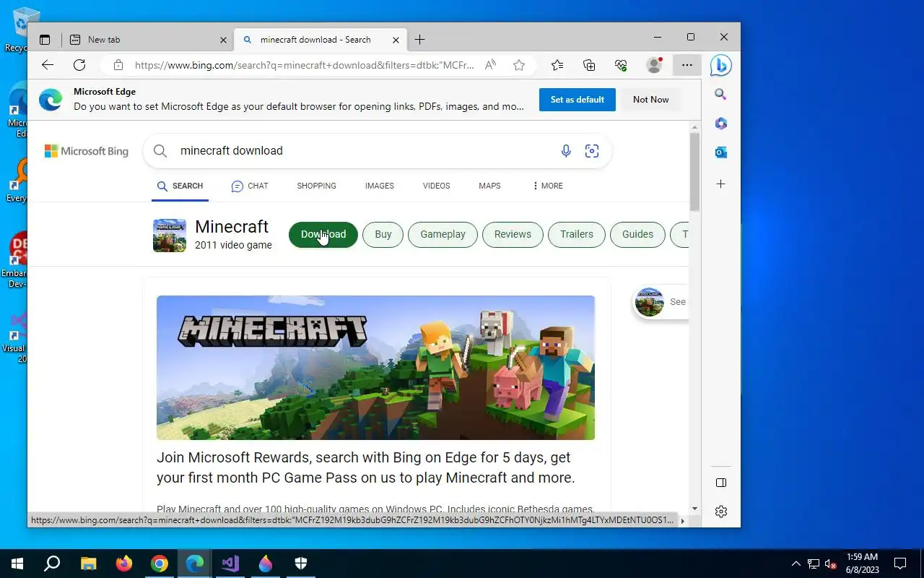The width and height of the screenshot is (924, 578).
Task: Open visual search camera icon
Action: tap(592, 151)
